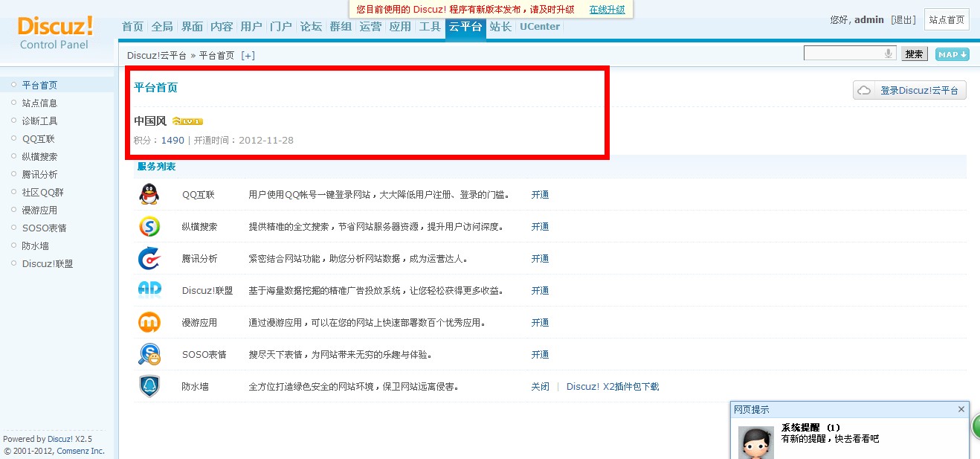Viewport: 980px width, 459px height.
Task: Open the 工具 top menu
Action: point(430,27)
